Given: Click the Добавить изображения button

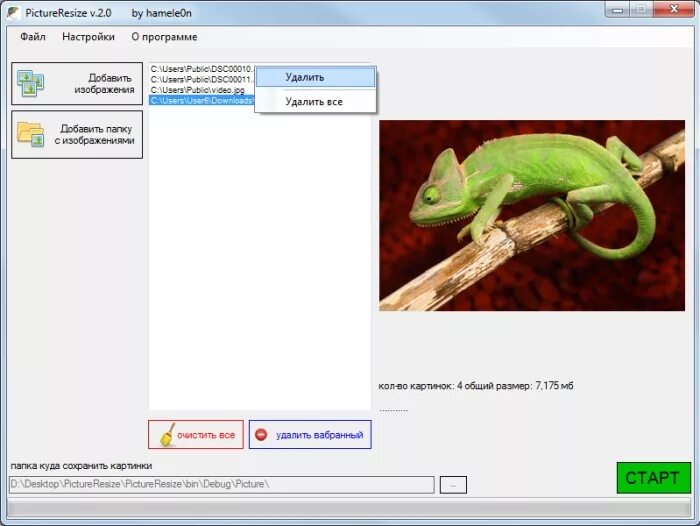Looking at the screenshot, I should (77, 83).
